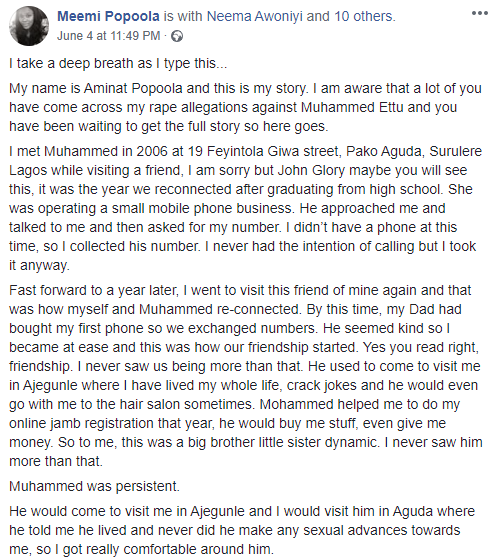495x558 pixels.
Task: Click the "My name is Aminat Popoola" paragraph
Action: (x=245, y=107)
